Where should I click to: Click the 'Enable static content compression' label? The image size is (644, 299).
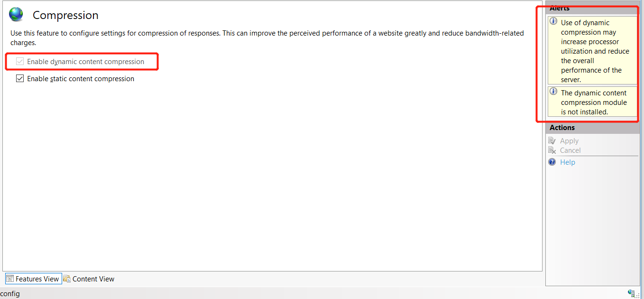click(81, 79)
